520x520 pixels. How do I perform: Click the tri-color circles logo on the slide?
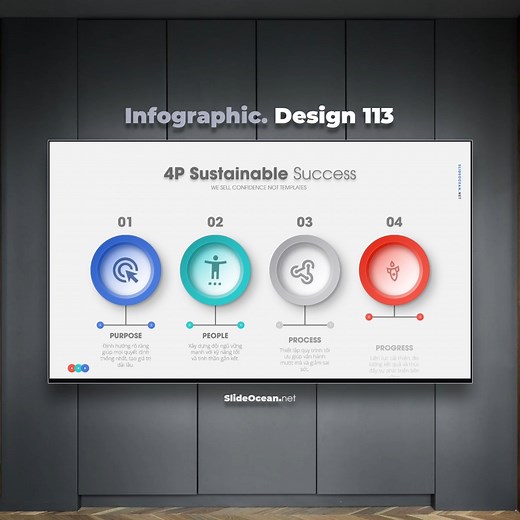point(78,368)
